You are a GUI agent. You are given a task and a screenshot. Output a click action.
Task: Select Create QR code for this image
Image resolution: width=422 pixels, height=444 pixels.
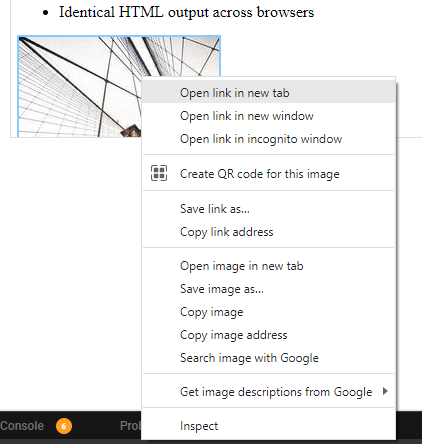(x=269, y=174)
